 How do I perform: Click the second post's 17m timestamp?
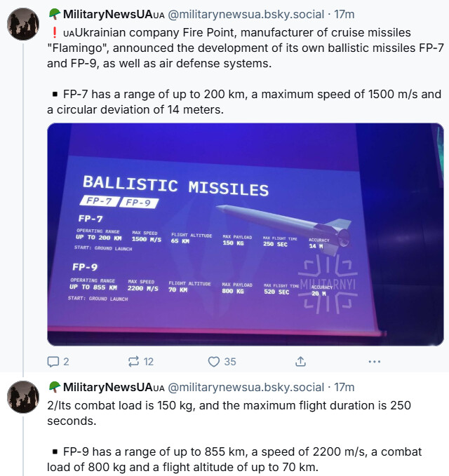[344, 387]
